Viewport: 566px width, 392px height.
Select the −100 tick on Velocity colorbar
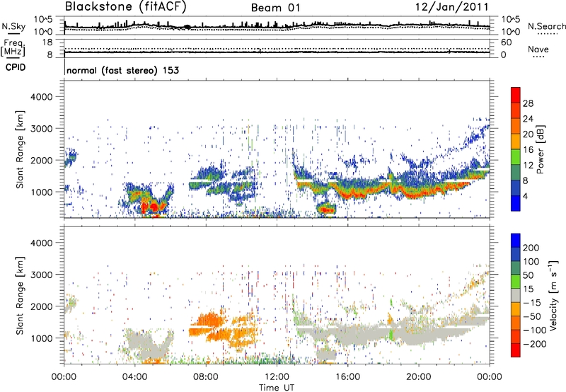pyautogui.click(x=534, y=330)
